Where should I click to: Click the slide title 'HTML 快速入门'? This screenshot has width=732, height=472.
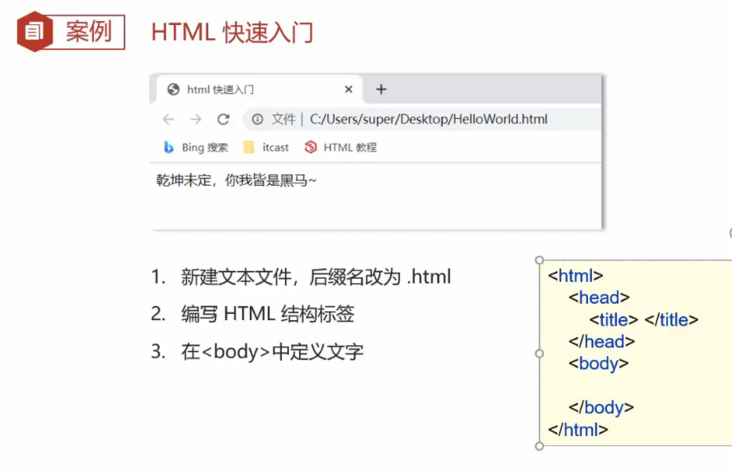click(232, 33)
